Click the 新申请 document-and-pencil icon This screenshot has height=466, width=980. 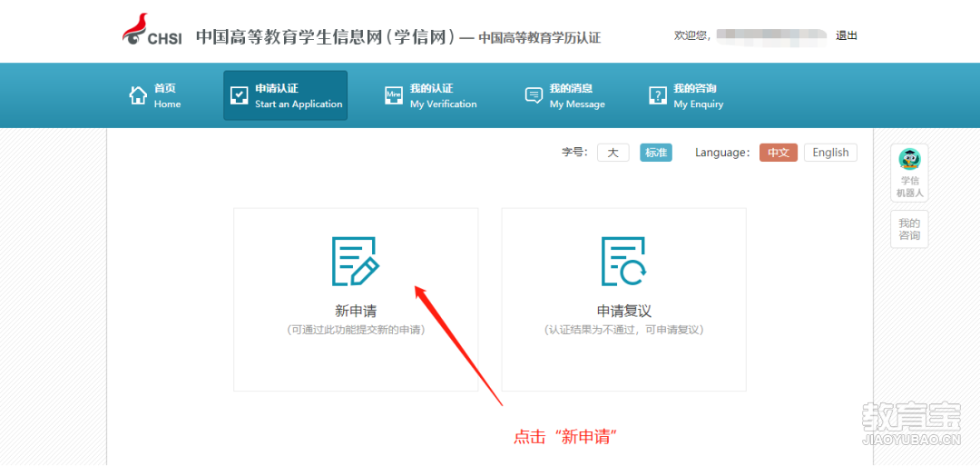click(355, 262)
